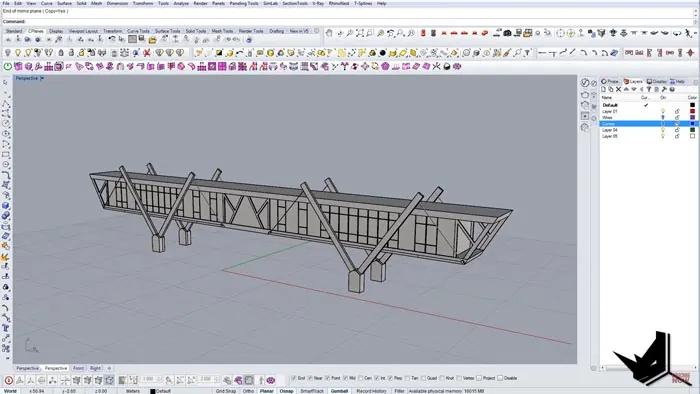Switch to the Layers panel tab
Screen dimensions: 700x394
point(633,82)
